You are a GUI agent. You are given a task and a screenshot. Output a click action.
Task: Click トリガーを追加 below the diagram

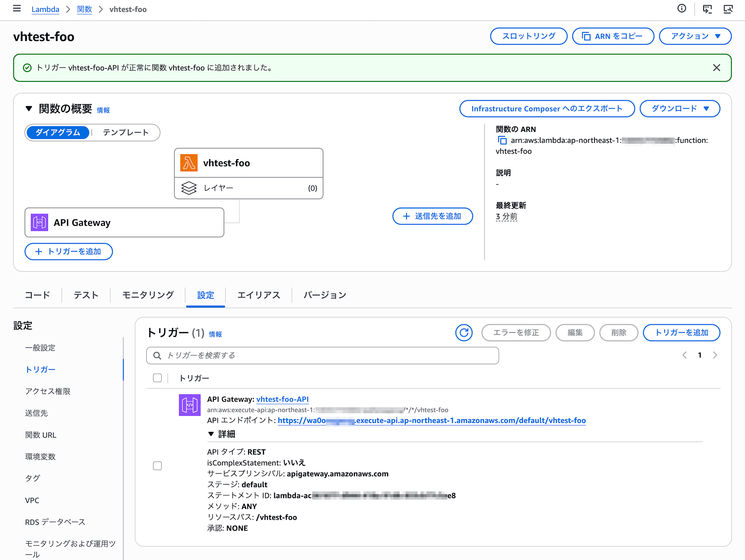point(69,252)
